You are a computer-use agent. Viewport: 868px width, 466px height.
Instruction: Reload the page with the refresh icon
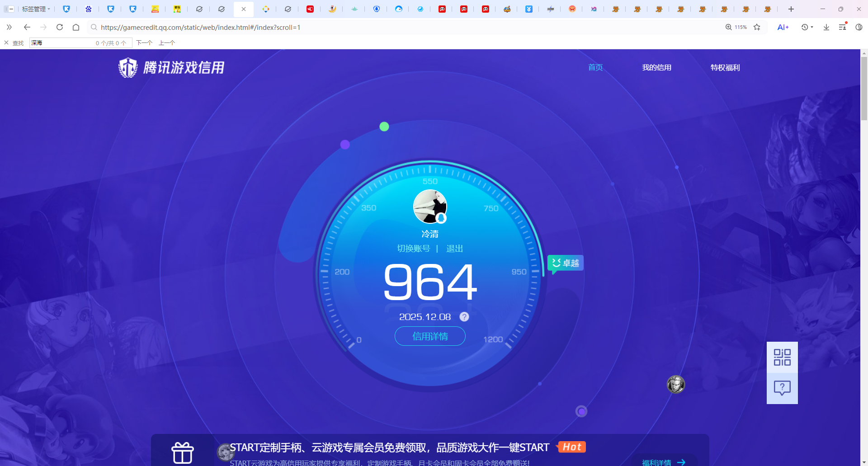coord(59,27)
